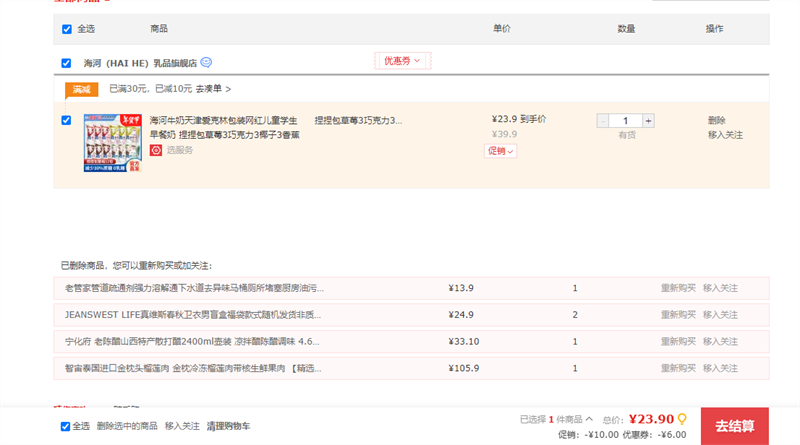The height and width of the screenshot is (445, 800).
Task: Click the red 选服务 service icon
Action: click(156, 150)
